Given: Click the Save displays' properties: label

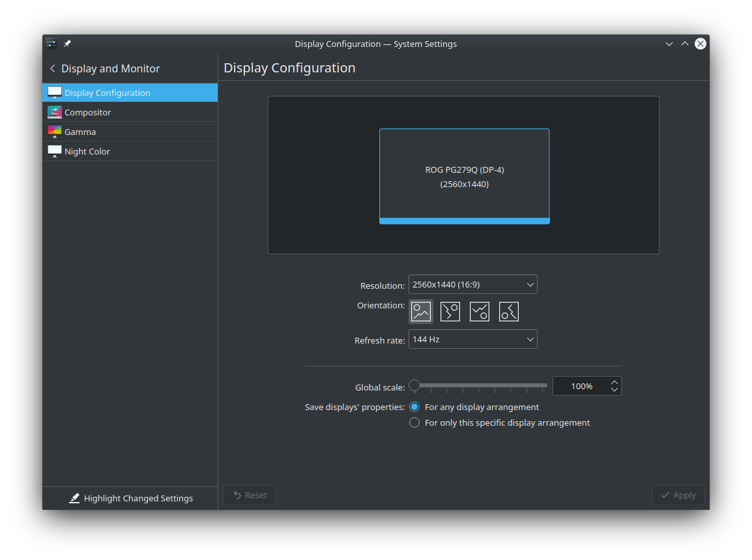Looking at the screenshot, I should tap(355, 407).
